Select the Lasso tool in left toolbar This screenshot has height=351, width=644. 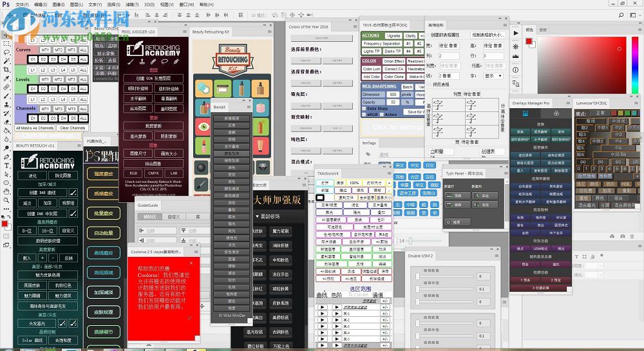6,52
